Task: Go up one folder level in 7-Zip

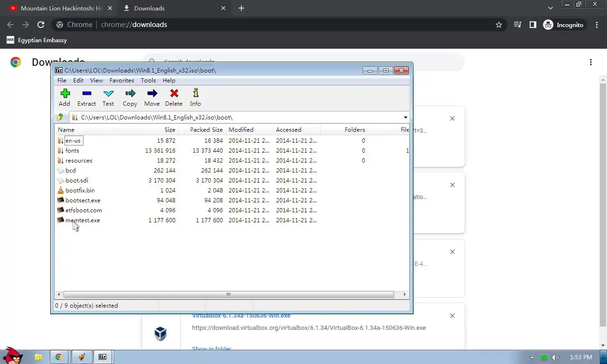Action: (x=60, y=117)
